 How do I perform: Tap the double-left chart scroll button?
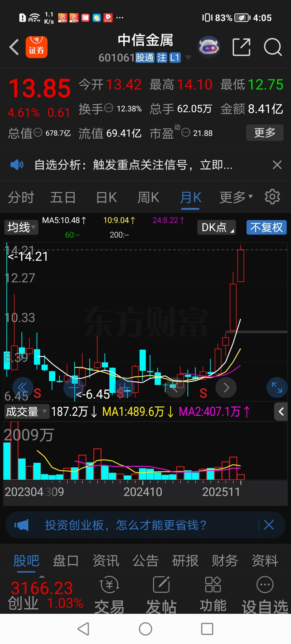23,388
